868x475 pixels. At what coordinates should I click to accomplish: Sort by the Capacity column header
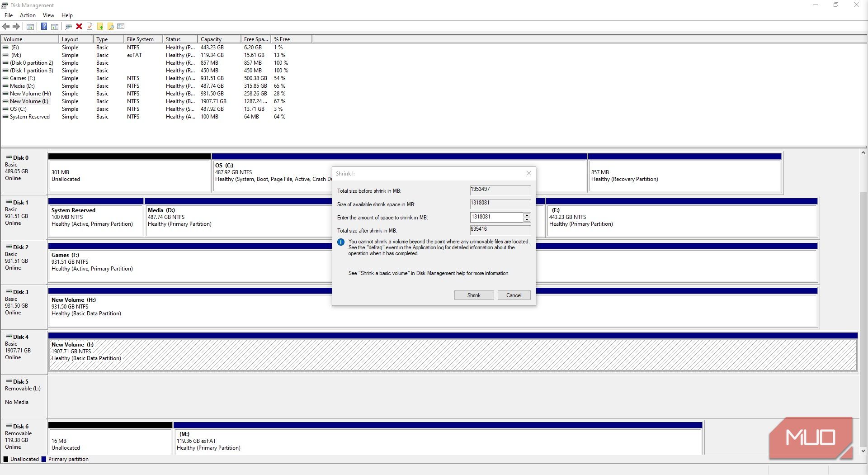tap(219, 39)
